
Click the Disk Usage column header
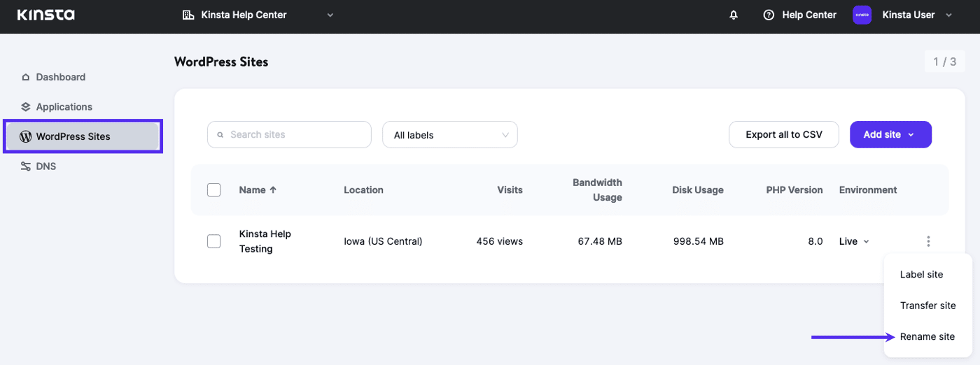tap(698, 189)
